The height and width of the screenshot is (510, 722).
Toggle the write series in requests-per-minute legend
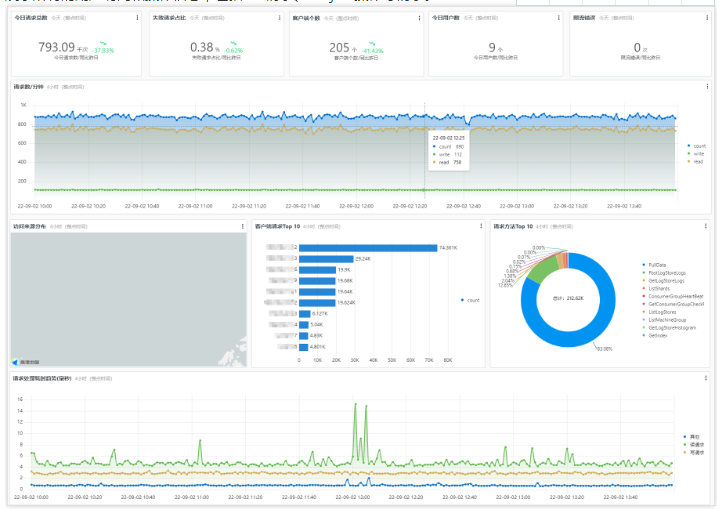pos(697,154)
